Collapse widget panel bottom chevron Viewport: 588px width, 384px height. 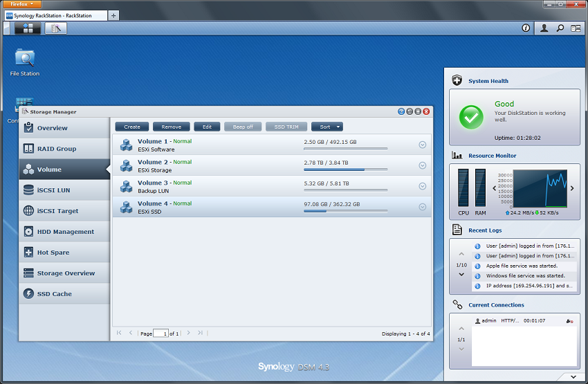click(573, 377)
